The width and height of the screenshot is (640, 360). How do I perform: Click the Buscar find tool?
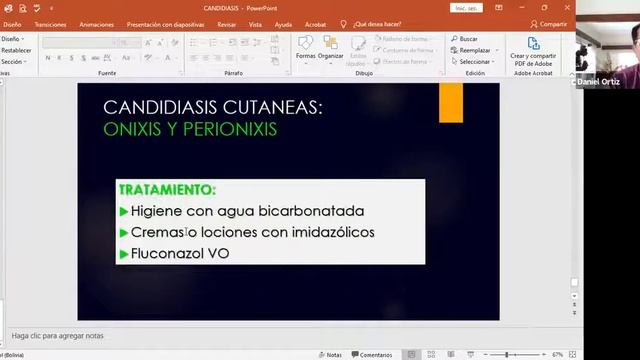(464, 39)
